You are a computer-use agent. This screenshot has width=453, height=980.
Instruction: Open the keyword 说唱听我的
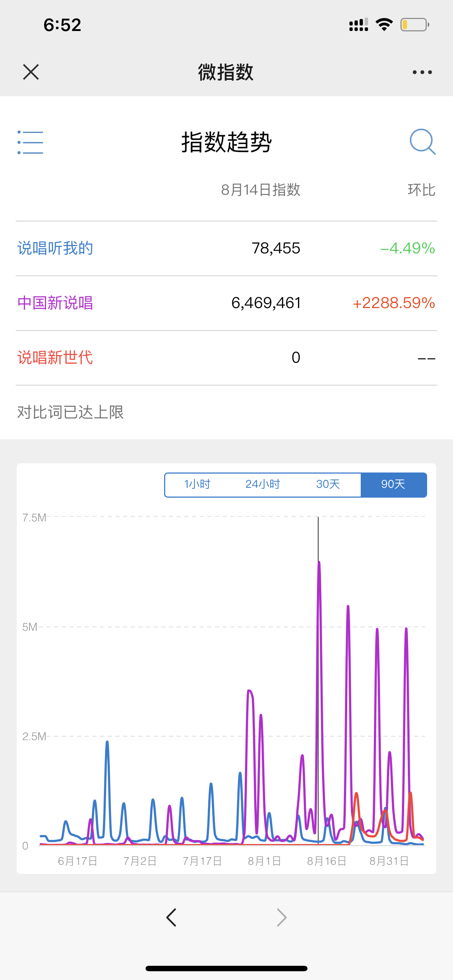tap(55, 248)
